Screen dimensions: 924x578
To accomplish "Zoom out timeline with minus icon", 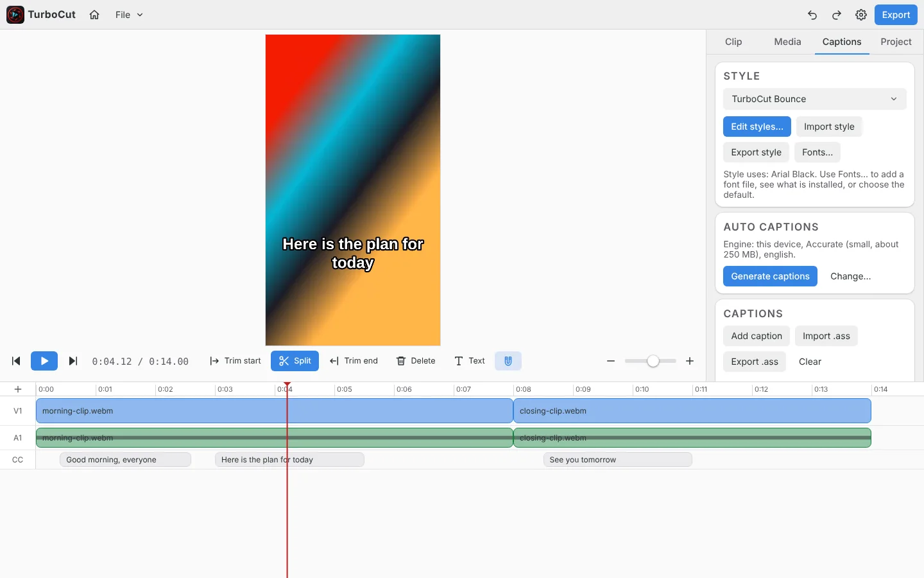I will click(611, 361).
